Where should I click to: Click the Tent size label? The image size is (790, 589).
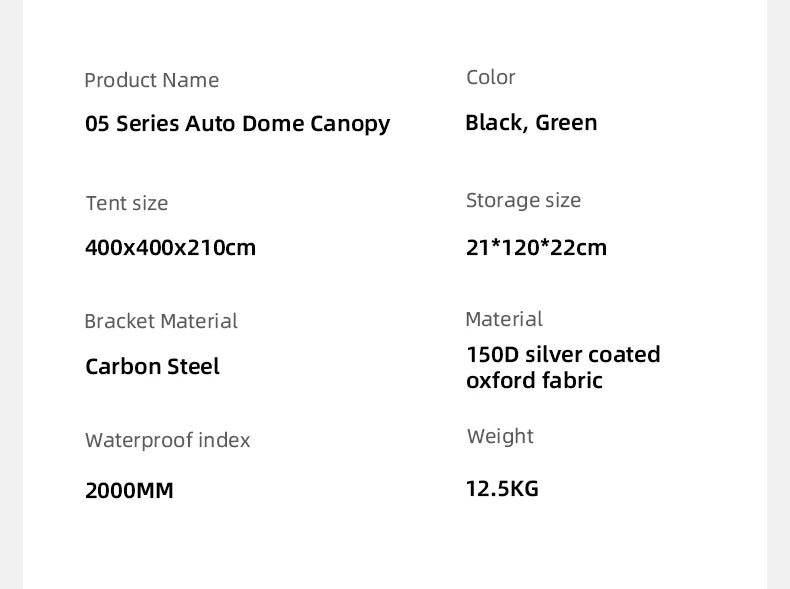(x=127, y=203)
